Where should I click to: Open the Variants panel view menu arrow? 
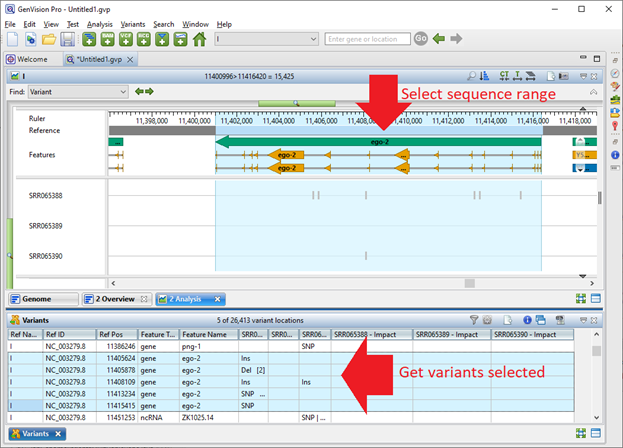(583, 320)
